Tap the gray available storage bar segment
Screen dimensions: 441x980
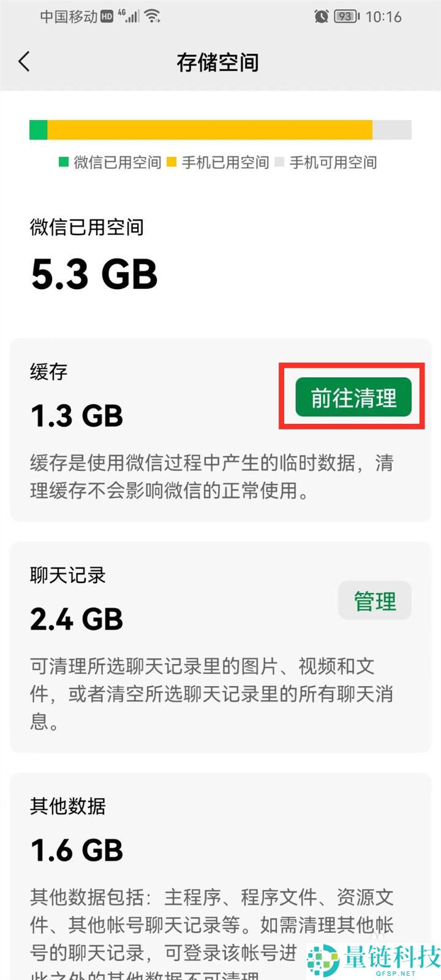(392, 130)
